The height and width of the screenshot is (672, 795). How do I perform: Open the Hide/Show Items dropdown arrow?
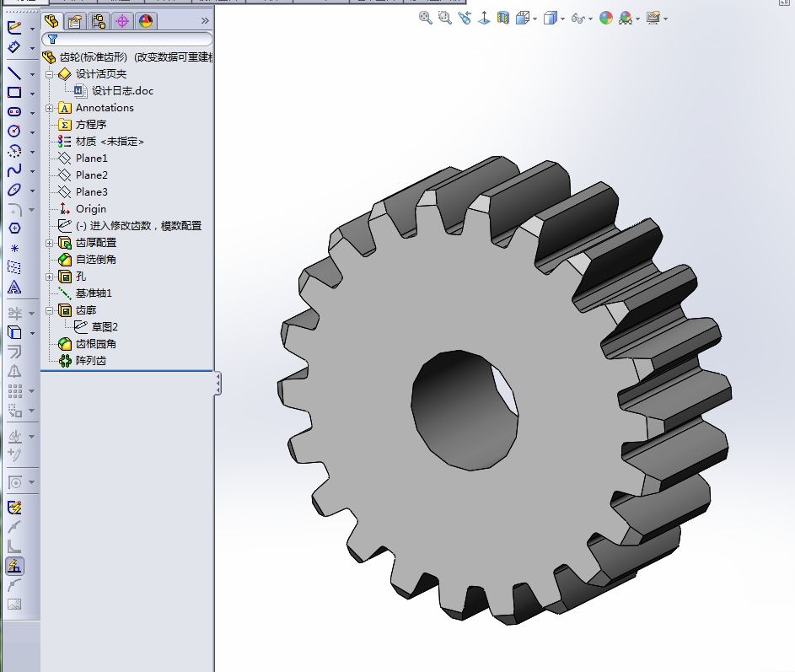591,19
